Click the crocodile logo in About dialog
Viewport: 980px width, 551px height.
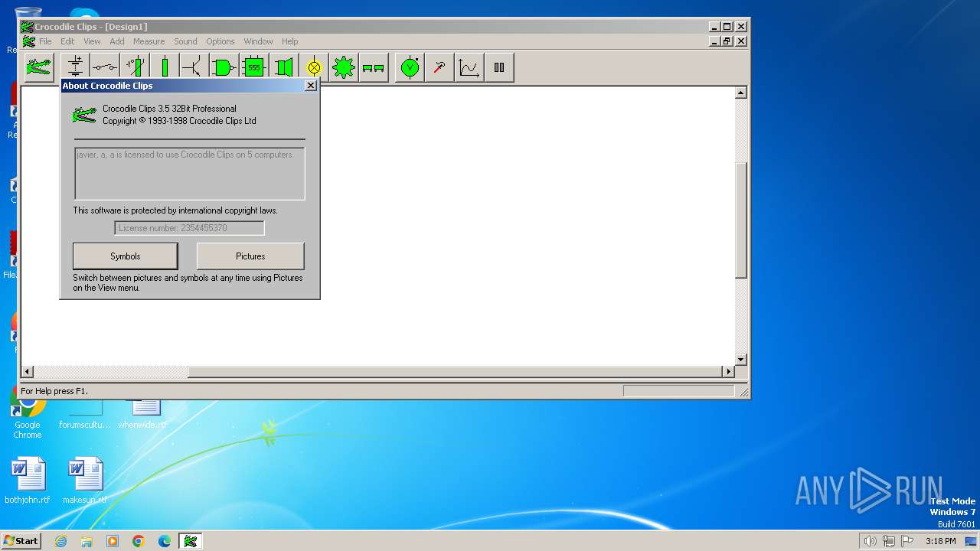click(84, 115)
